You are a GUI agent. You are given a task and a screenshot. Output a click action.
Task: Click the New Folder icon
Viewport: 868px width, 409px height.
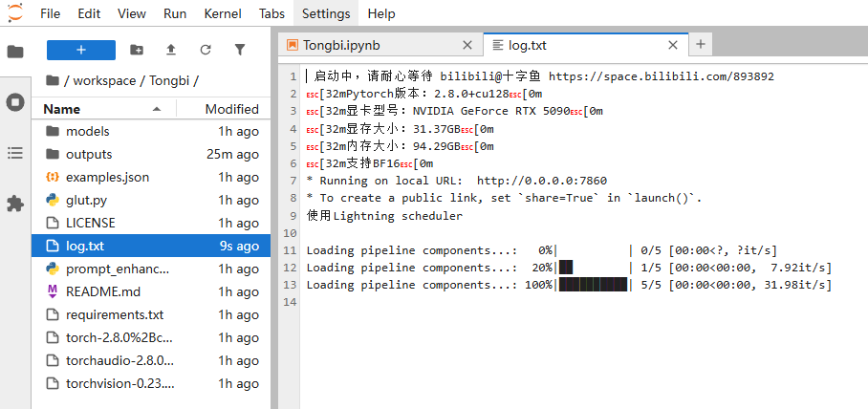click(x=137, y=50)
